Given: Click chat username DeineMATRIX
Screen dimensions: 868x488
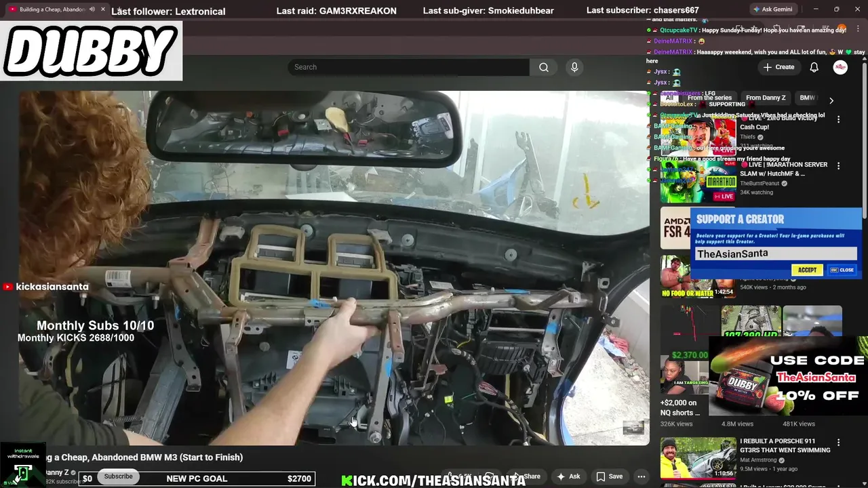Looking at the screenshot, I should point(673,41).
